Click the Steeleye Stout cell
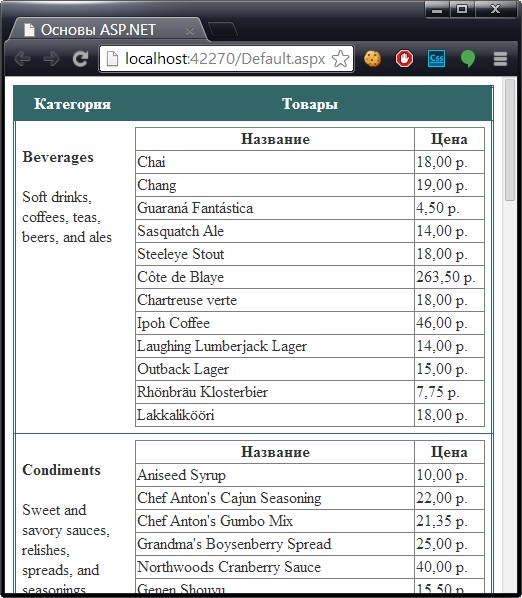522x598 pixels. [275, 254]
